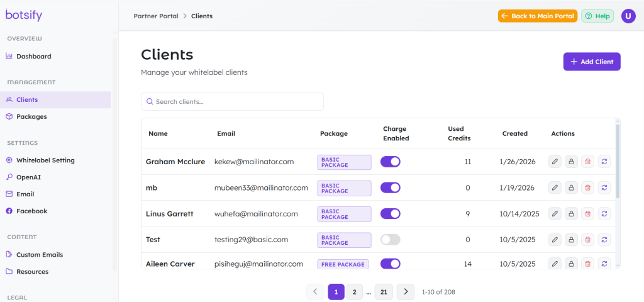Click Back to Main Portal button
644x302 pixels.
(x=538, y=16)
